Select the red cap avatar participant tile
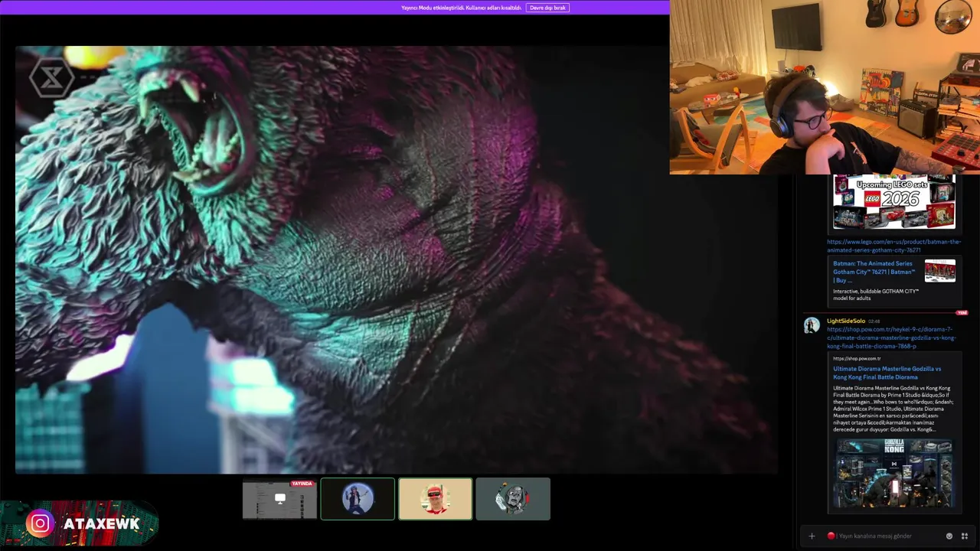 tap(435, 499)
